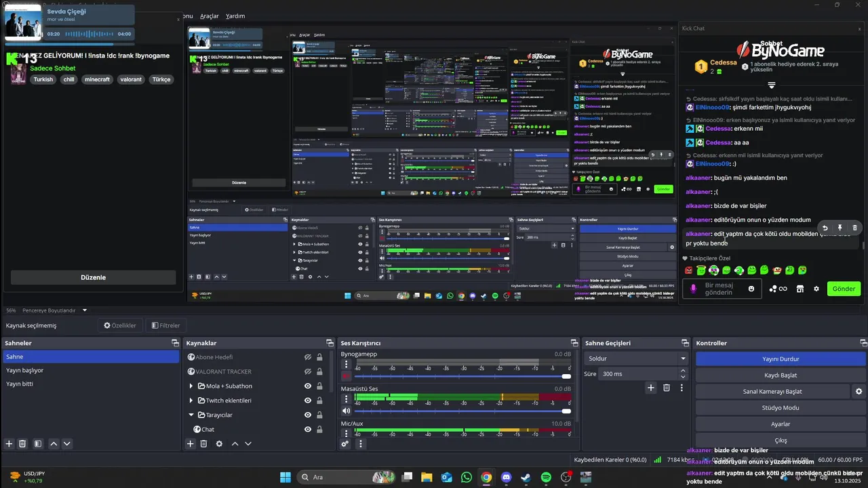Open advanced audio properties gears icon
The width and height of the screenshot is (868, 488).
[345, 444]
